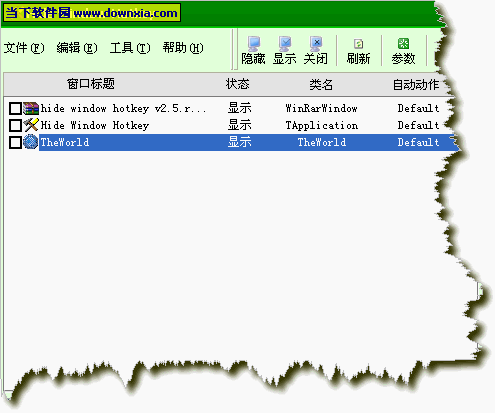Screen dimensions: 495x413
Task: Click the TheWorld class name cell
Action: 322,142
